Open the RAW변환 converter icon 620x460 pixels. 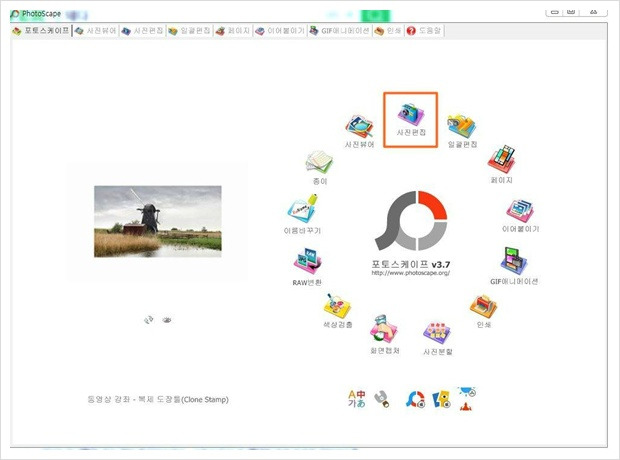point(307,267)
